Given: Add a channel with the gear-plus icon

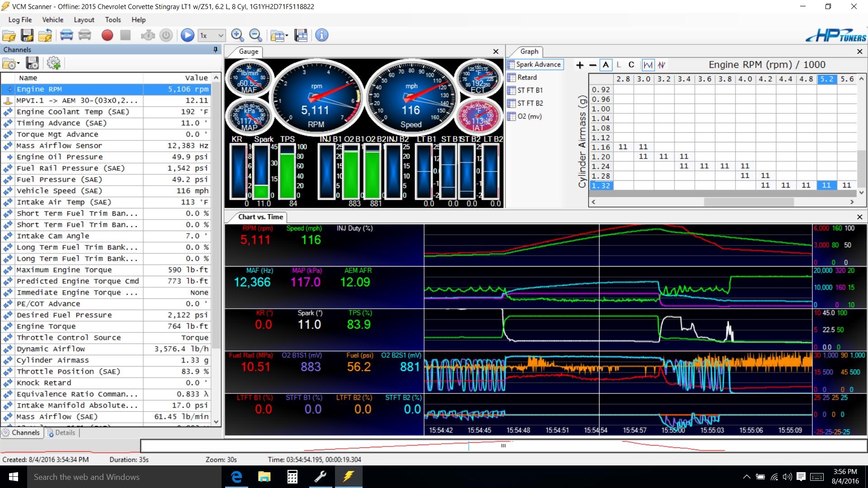Looking at the screenshot, I should pos(53,63).
